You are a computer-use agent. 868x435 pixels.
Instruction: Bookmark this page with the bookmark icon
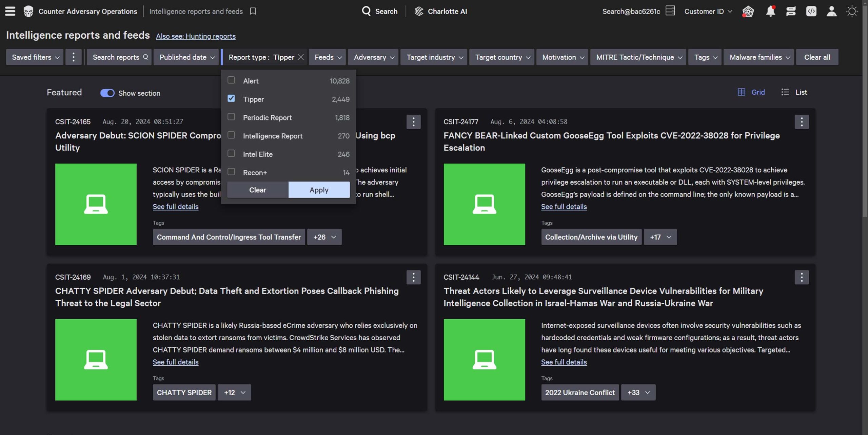pos(253,11)
